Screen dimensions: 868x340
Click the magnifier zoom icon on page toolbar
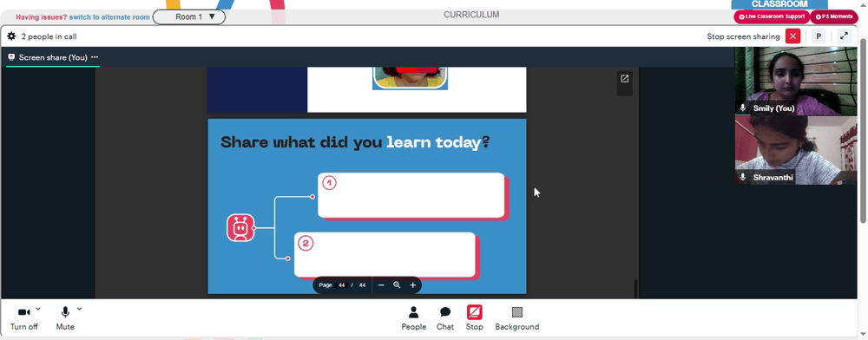(x=397, y=285)
